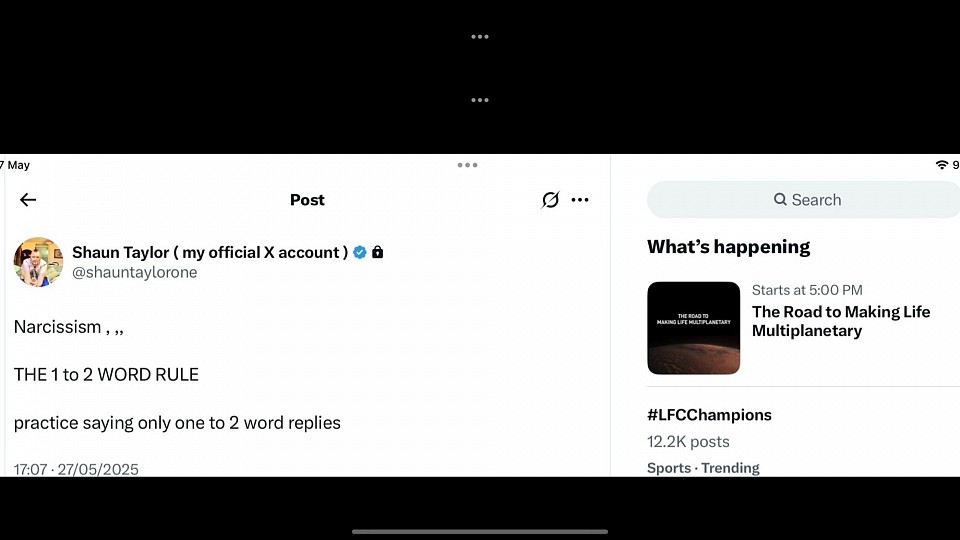Tap the Grok slashed-circle icon in post header
The width and height of the screenshot is (960, 540).
[x=550, y=200]
